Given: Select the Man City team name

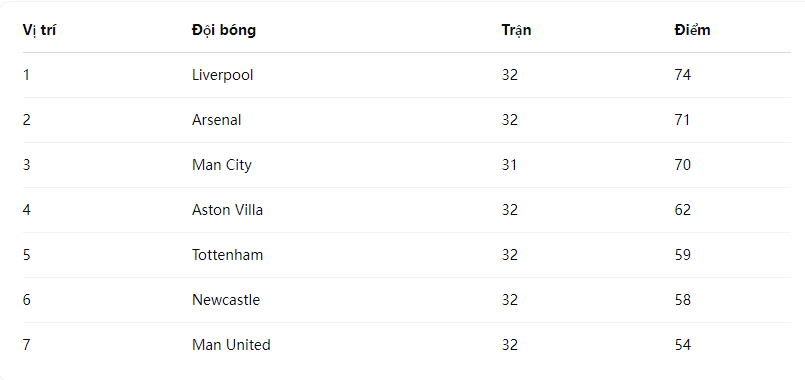Looking at the screenshot, I should coord(222,165).
